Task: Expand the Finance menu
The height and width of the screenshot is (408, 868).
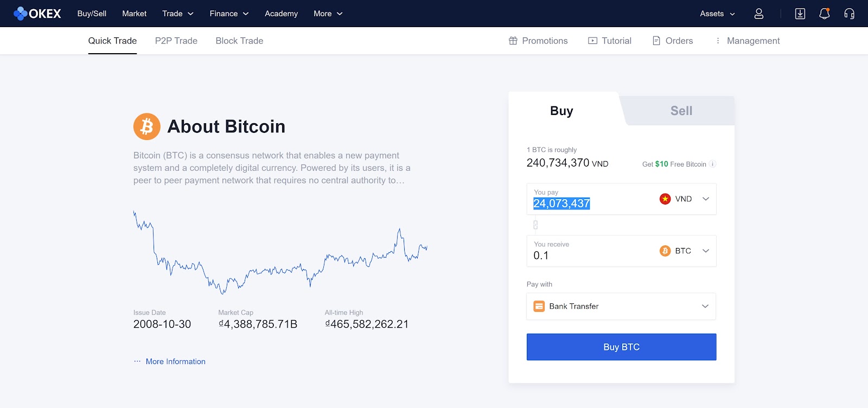Action: pyautogui.click(x=229, y=14)
